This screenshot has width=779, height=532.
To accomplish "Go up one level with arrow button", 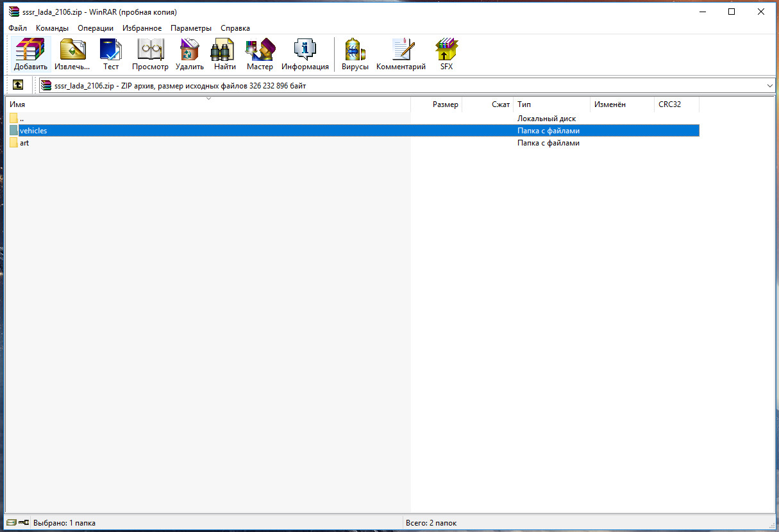I will (18, 85).
